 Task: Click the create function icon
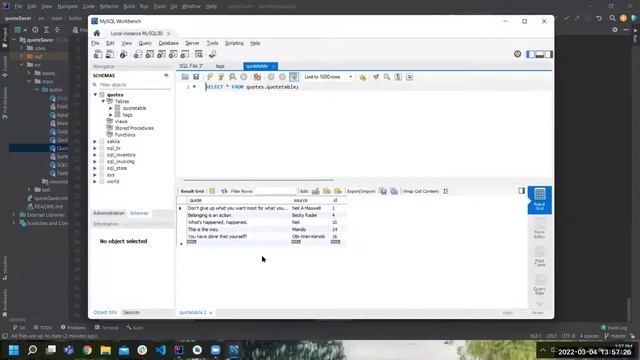(185, 54)
